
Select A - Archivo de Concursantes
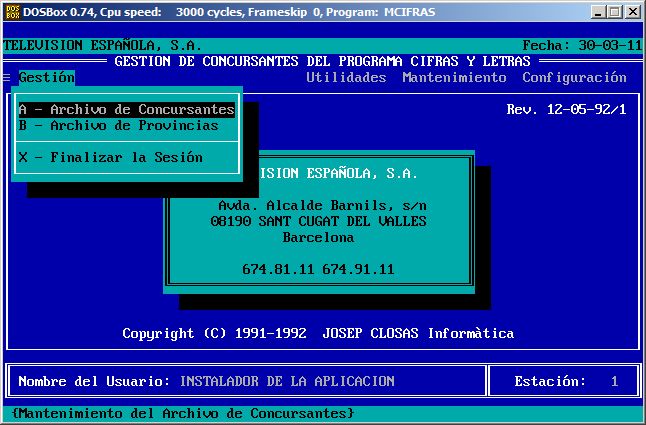tap(126, 110)
